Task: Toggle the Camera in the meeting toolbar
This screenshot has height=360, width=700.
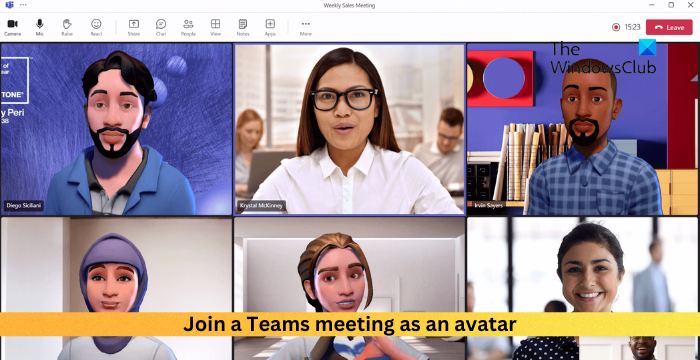Action: pos(12,27)
